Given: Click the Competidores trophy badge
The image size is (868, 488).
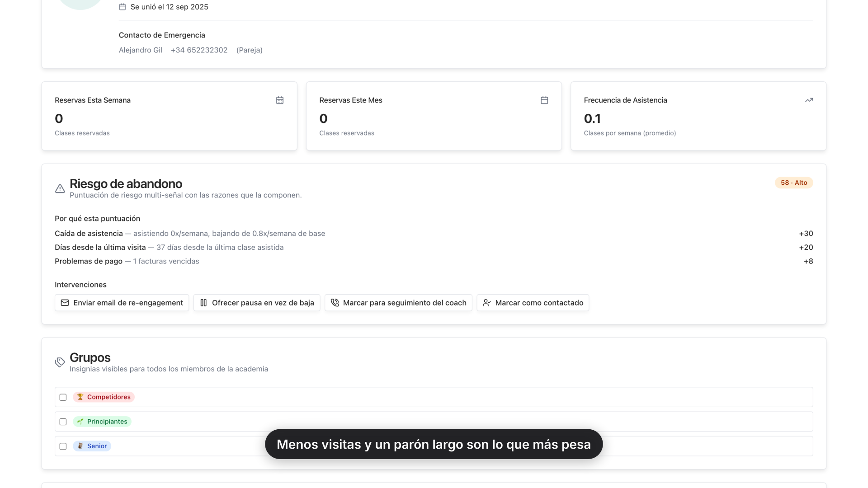Looking at the screenshot, I should 104,397.
